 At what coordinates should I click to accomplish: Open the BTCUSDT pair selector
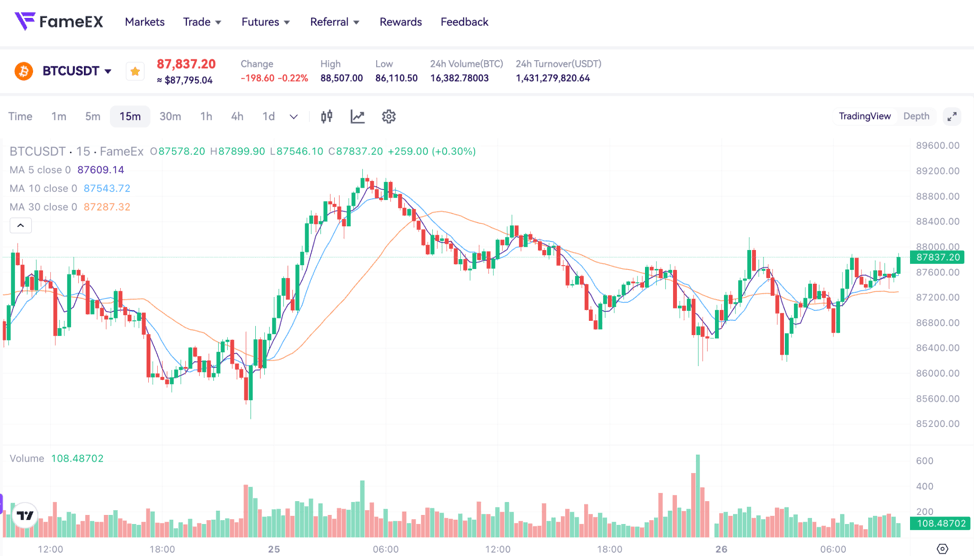click(77, 71)
